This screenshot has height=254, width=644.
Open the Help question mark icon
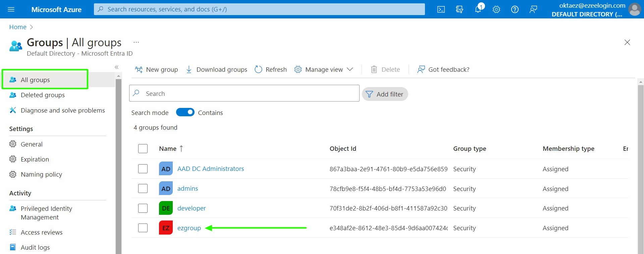coord(515,9)
